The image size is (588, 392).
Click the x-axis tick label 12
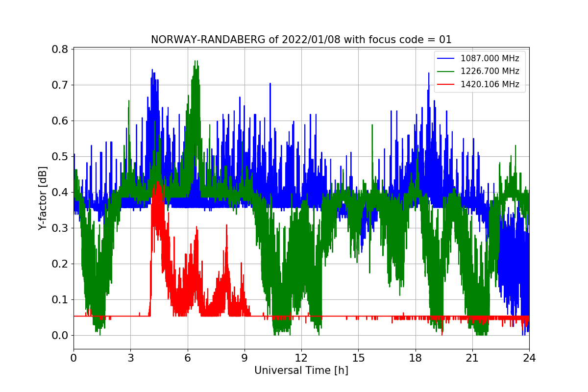(301, 358)
